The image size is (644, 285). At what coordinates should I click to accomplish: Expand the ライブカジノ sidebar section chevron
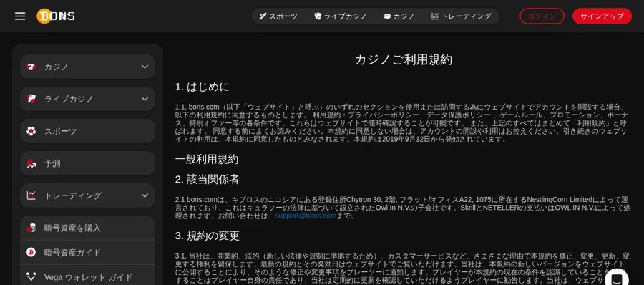145,99
